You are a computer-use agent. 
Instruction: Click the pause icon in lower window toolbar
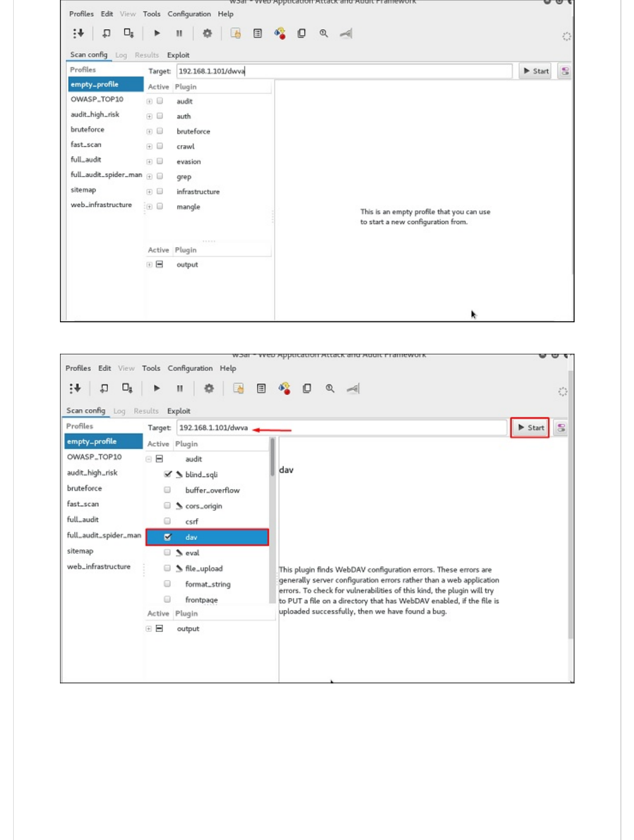click(x=180, y=388)
